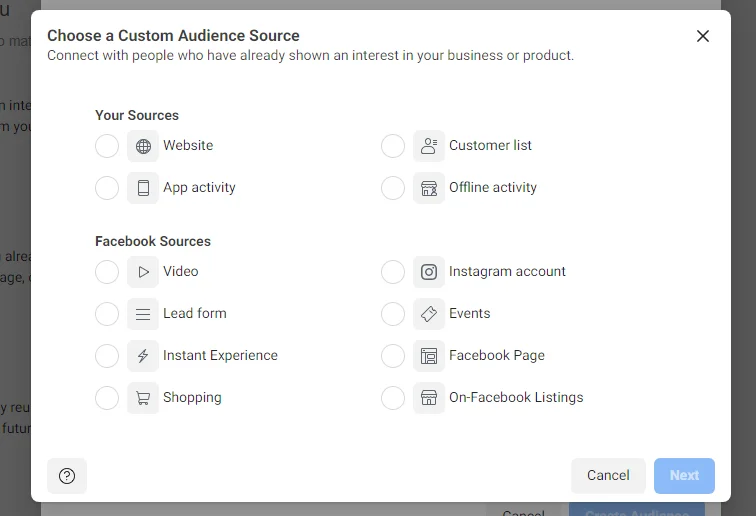
Task: Click the Facebook Page icon
Action: click(x=429, y=356)
